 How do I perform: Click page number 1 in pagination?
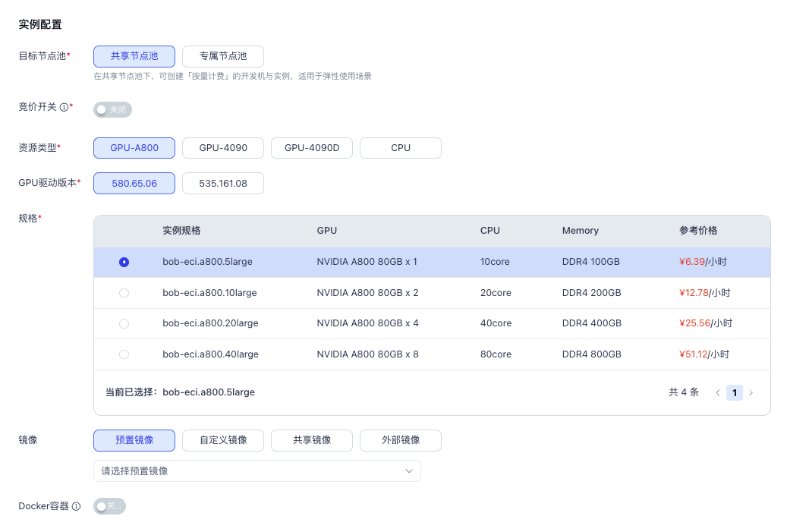[734, 392]
